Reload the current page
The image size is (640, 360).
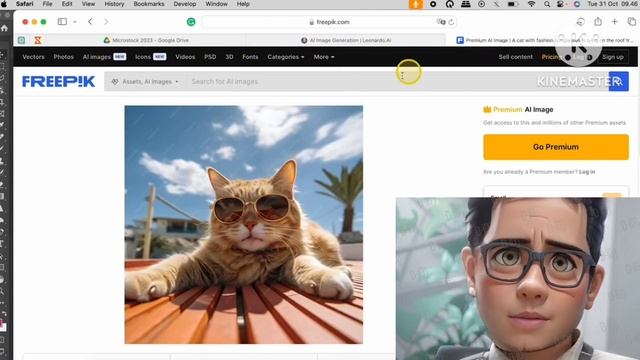pyautogui.click(x=451, y=22)
